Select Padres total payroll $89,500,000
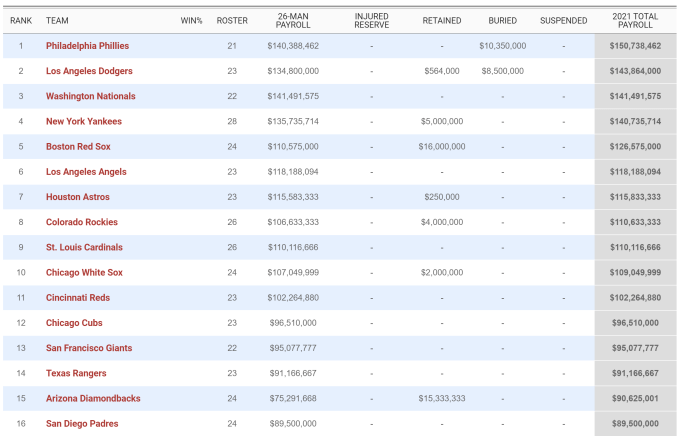This screenshot has width=678, height=436. tap(635, 423)
